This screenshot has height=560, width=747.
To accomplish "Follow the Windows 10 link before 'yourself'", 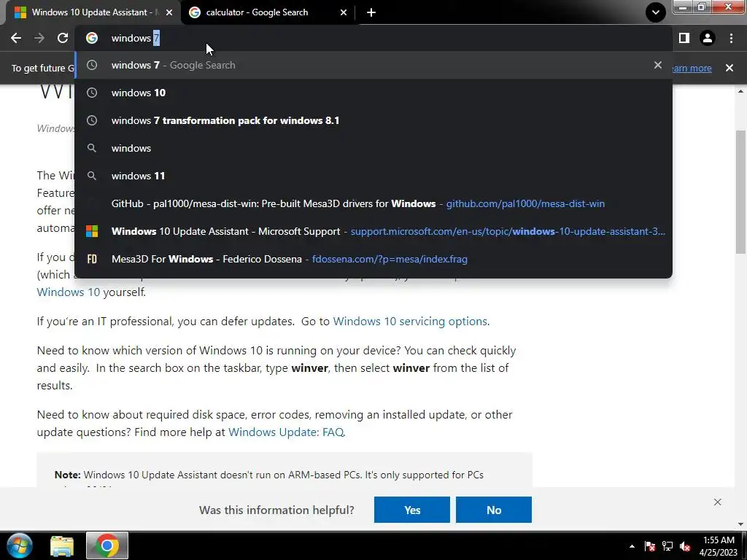I will tap(68, 292).
